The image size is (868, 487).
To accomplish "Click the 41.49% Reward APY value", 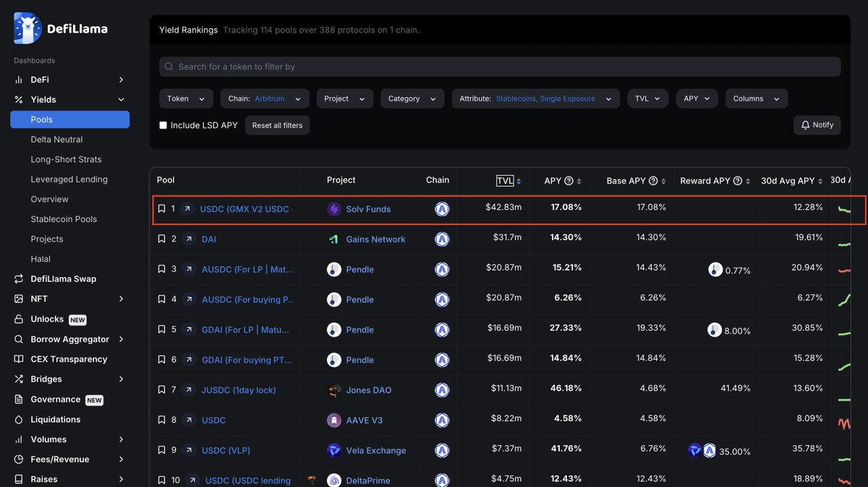I will [735, 389].
